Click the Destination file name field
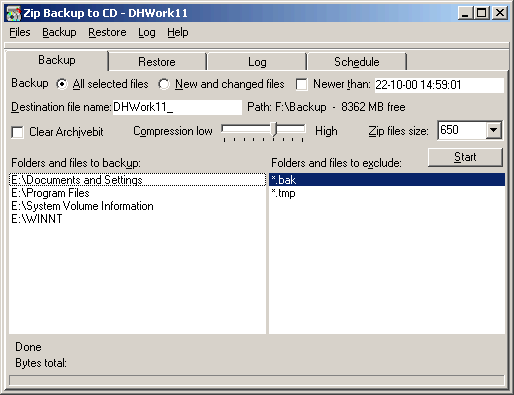The height and width of the screenshot is (395, 514). (x=177, y=107)
